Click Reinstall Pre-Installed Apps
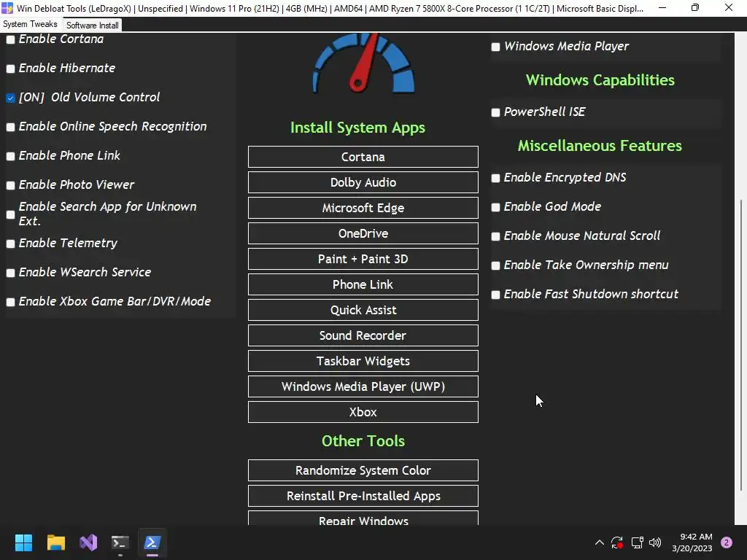Viewport: 747px width, 560px height. pyautogui.click(x=363, y=496)
